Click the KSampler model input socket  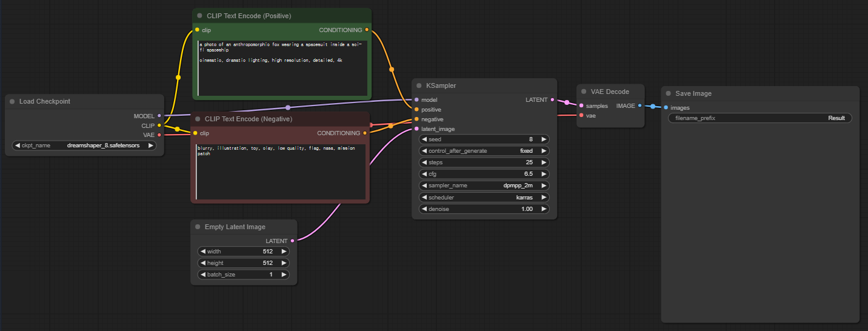[416, 99]
